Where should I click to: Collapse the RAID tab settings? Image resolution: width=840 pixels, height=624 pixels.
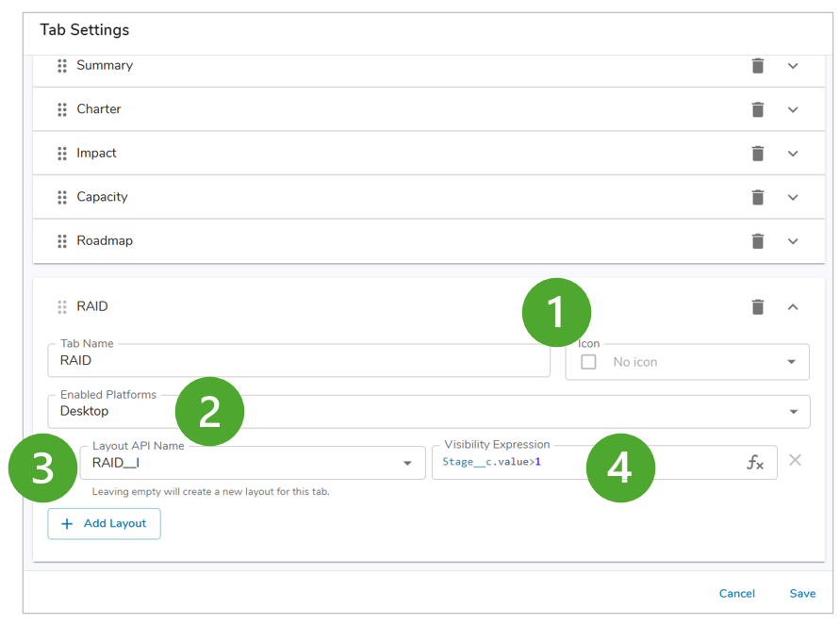point(793,307)
